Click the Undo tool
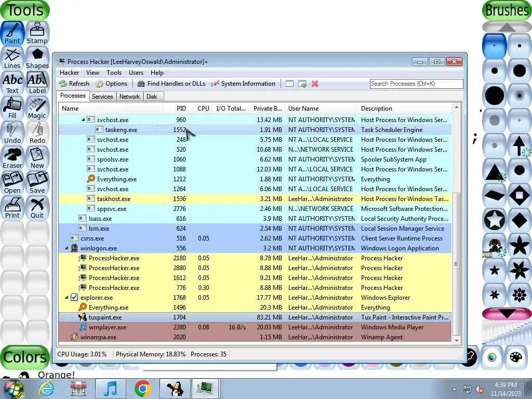Screen dimensions: 532x399 click(12, 133)
